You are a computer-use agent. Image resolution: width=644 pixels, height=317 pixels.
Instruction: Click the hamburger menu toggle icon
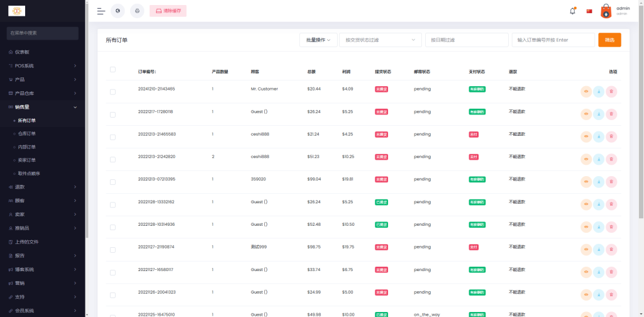click(x=101, y=11)
